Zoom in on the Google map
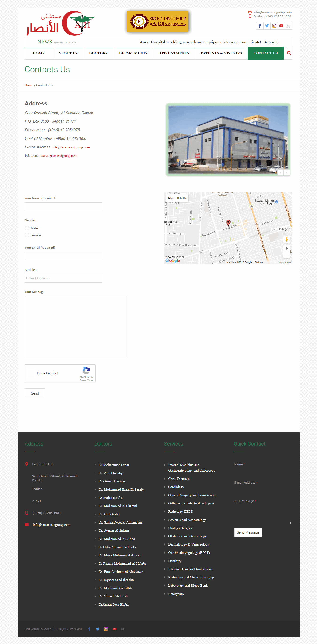 pos(287,248)
